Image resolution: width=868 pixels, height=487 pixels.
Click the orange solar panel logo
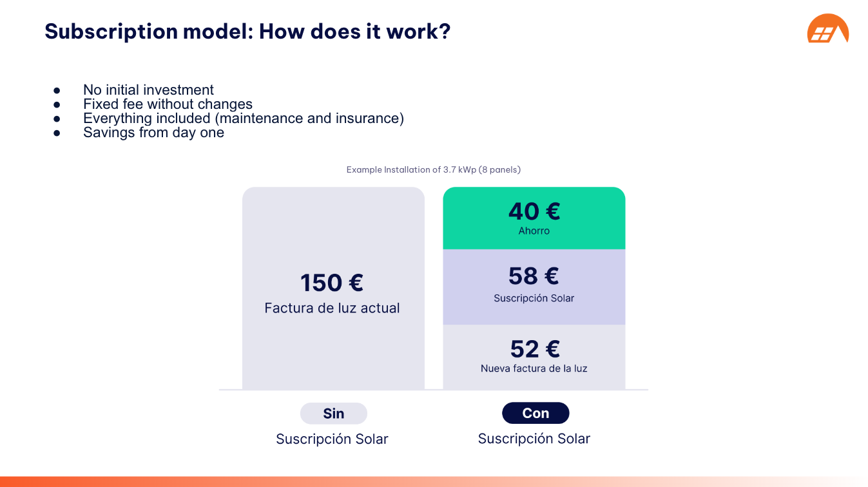827,29
